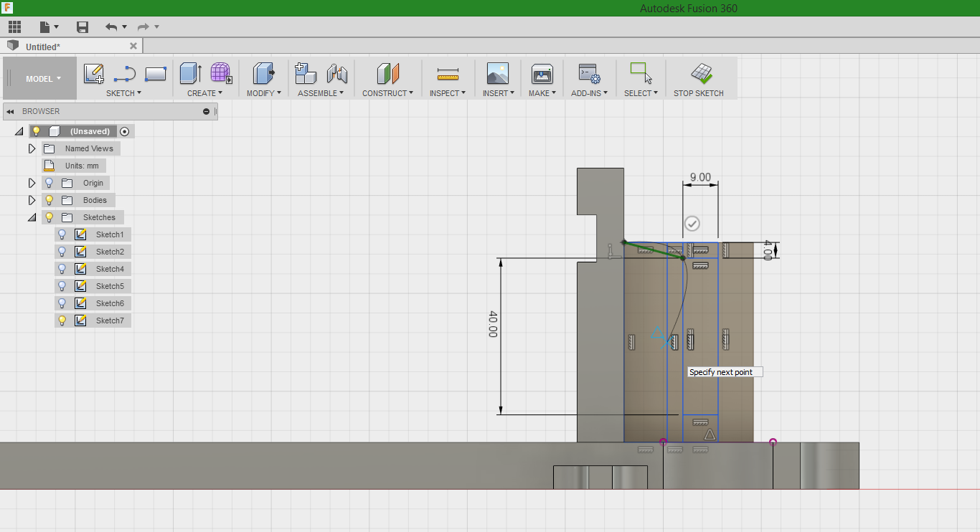Select the Construct plane icon
The image size is (980, 532).
coord(387,74)
